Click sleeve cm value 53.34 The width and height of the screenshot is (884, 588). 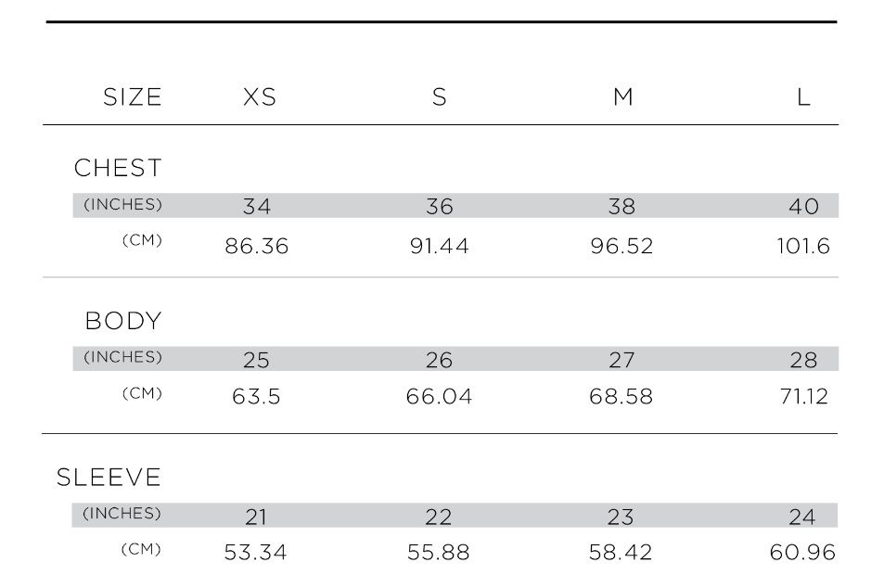pyautogui.click(x=256, y=553)
